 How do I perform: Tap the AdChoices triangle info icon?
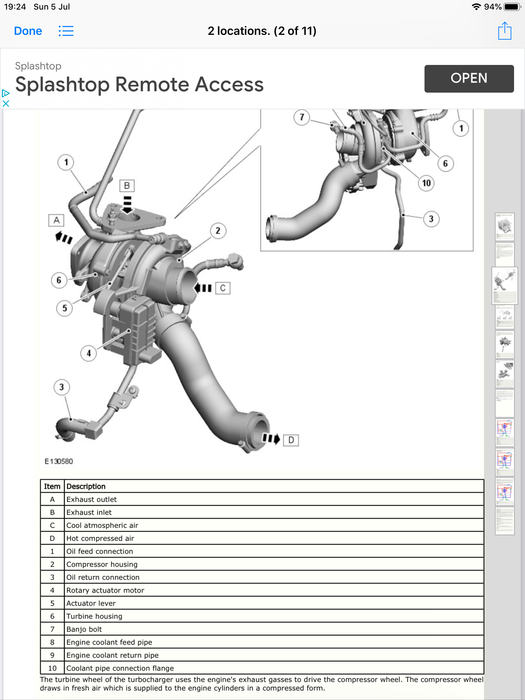[x=5, y=93]
